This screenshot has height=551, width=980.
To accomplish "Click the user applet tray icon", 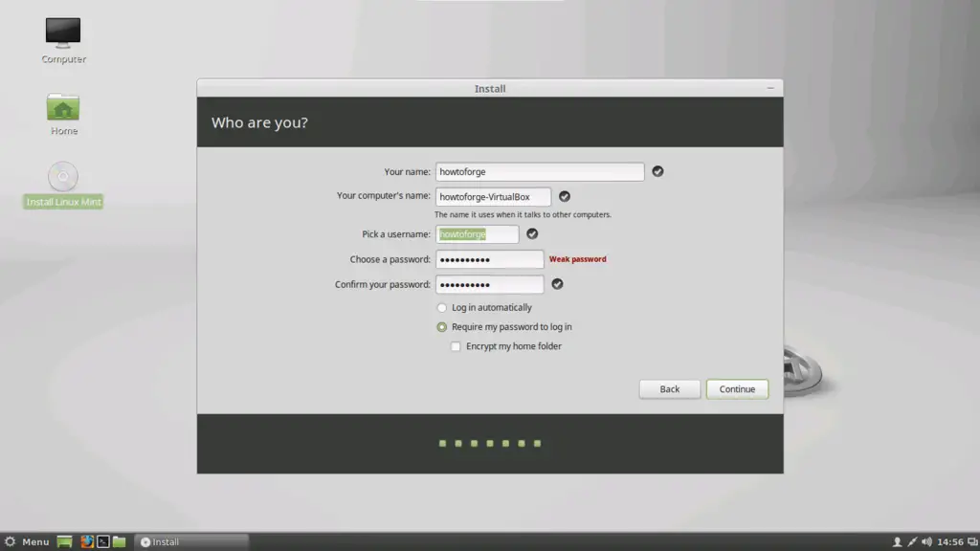I will pyautogui.click(x=896, y=541).
